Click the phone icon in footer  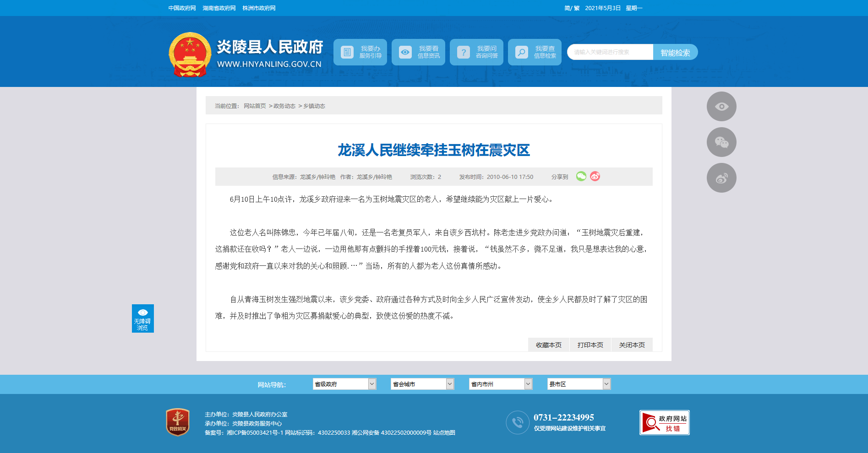tap(518, 422)
